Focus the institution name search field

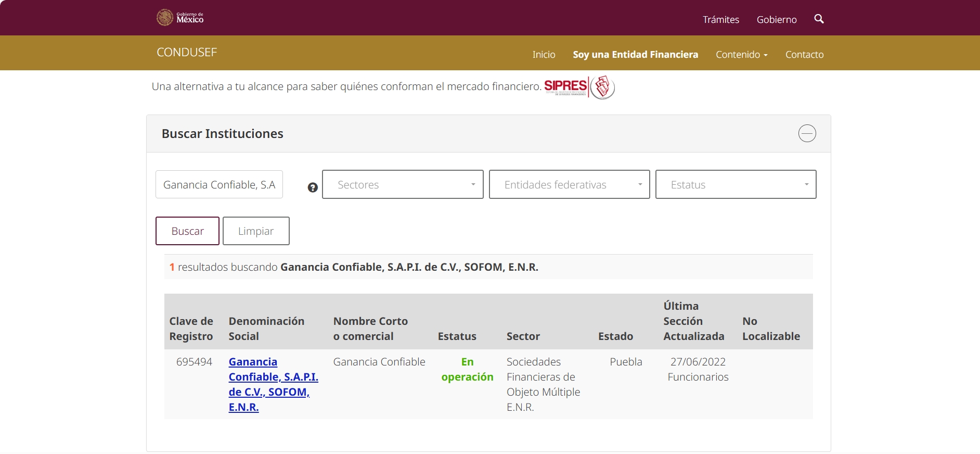click(219, 184)
